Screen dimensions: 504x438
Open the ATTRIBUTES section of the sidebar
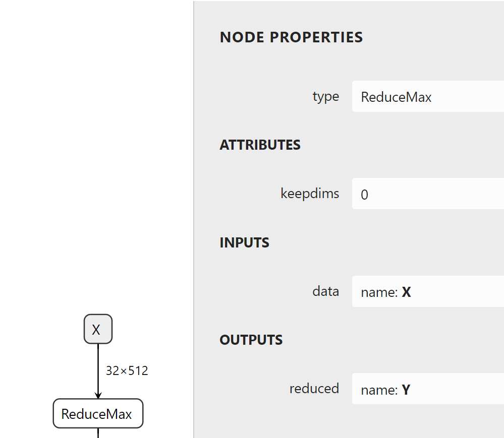tap(260, 145)
